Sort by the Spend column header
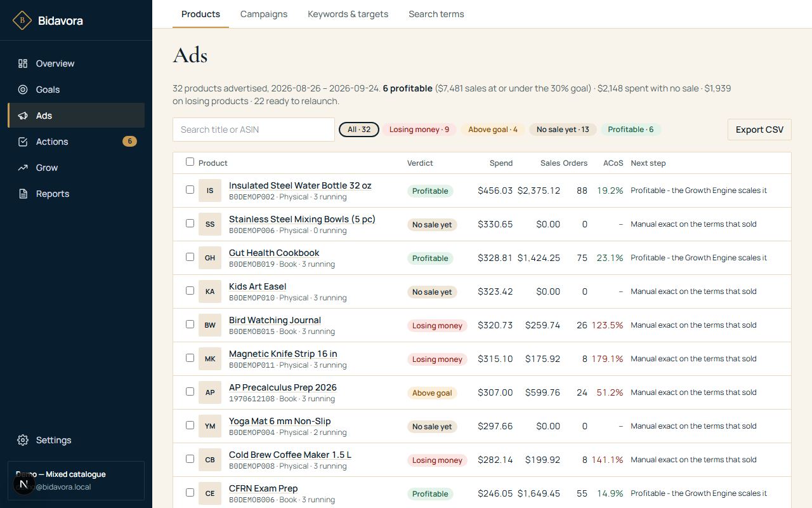This screenshot has width=812, height=508. coord(501,163)
